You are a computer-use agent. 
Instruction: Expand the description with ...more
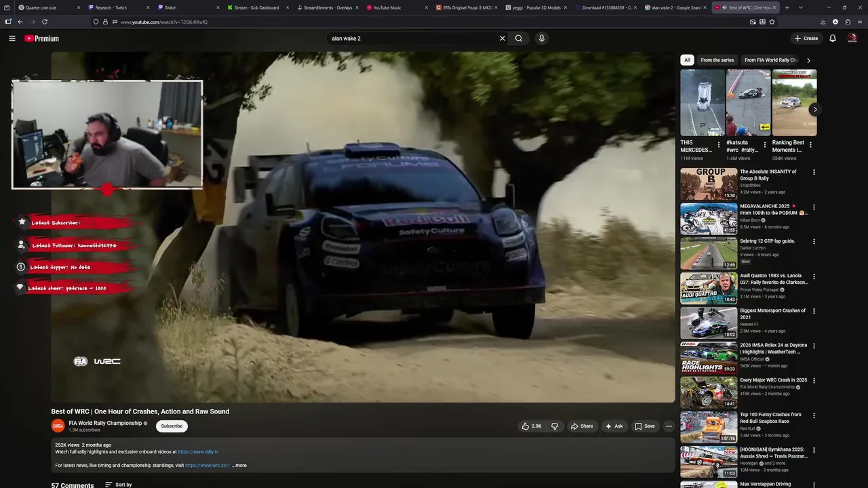(239, 466)
